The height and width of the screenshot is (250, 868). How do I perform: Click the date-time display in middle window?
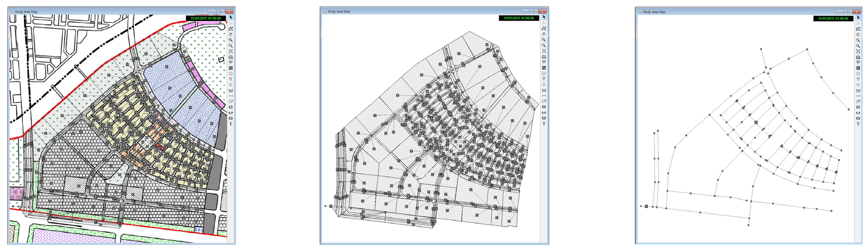point(519,18)
